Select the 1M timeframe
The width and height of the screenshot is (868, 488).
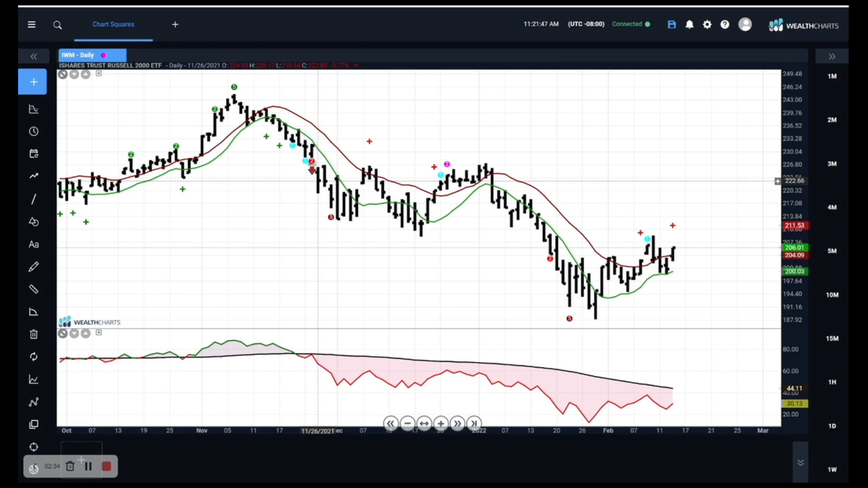(832, 76)
